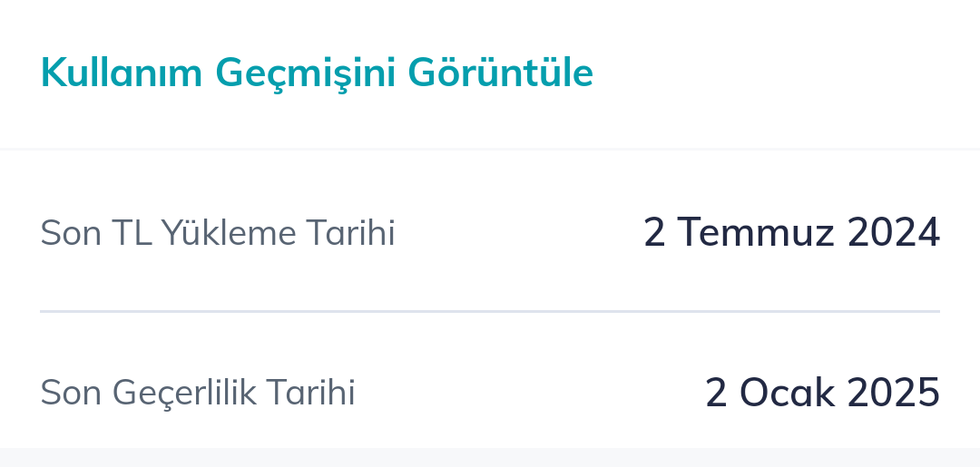Select the 2 Temmuz 2024 date value

click(791, 231)
